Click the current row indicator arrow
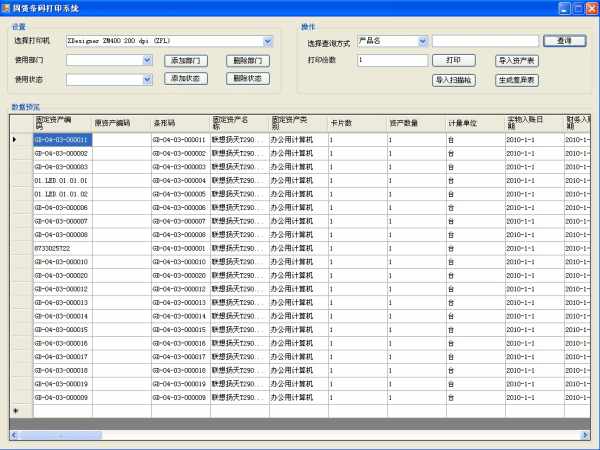This screenshot has height=450, width=600. (14, 139)
